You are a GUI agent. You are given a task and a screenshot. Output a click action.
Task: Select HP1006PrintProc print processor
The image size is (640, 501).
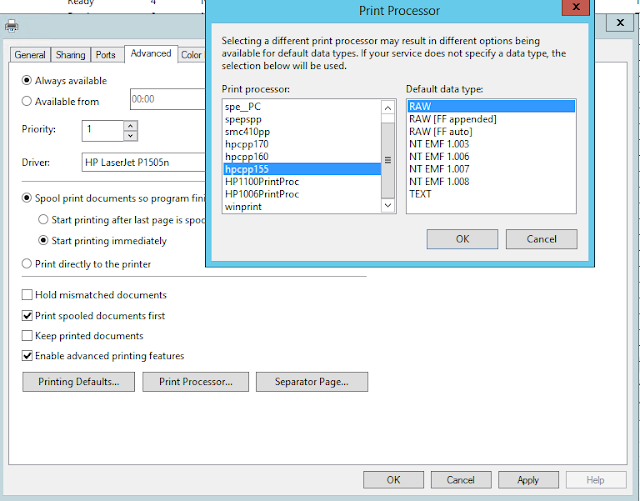302,194
